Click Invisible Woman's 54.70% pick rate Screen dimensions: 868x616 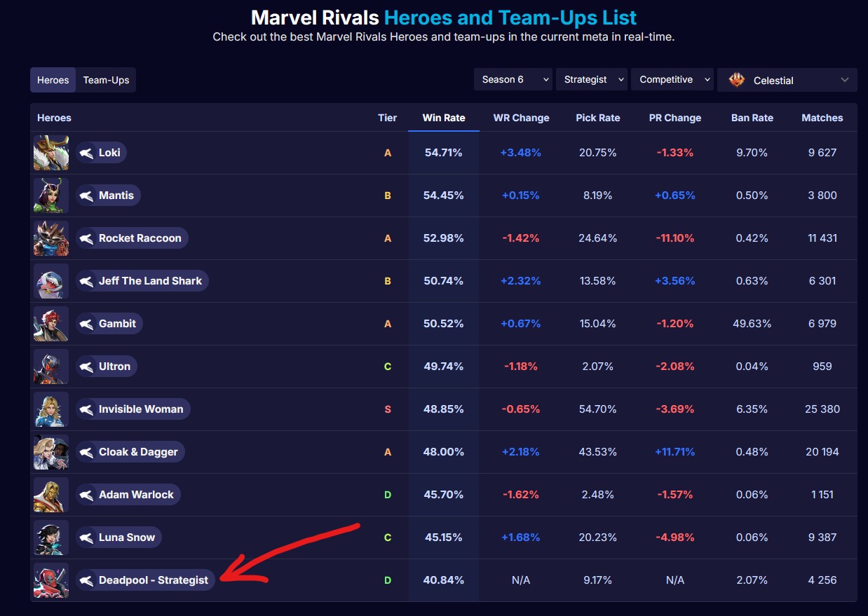point(598,409)
